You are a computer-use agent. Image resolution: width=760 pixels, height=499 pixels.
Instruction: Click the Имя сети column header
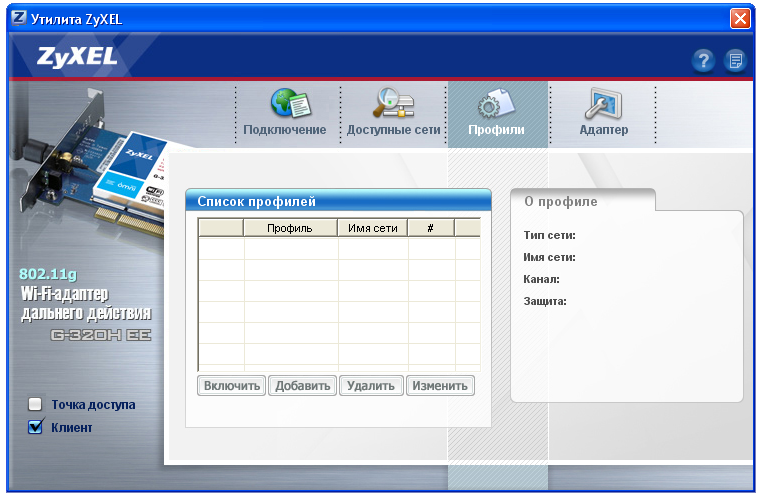pos(372,228)
